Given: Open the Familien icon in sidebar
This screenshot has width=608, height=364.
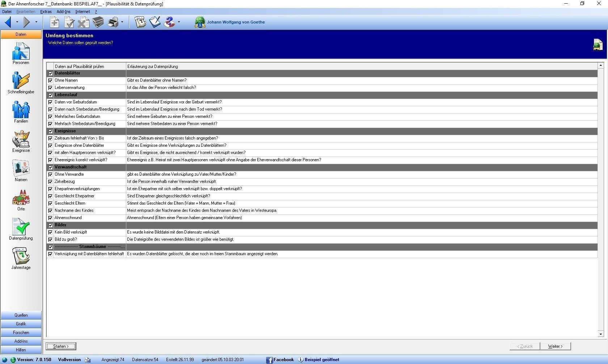Looking at the screenshot, I should coord(21,110).
